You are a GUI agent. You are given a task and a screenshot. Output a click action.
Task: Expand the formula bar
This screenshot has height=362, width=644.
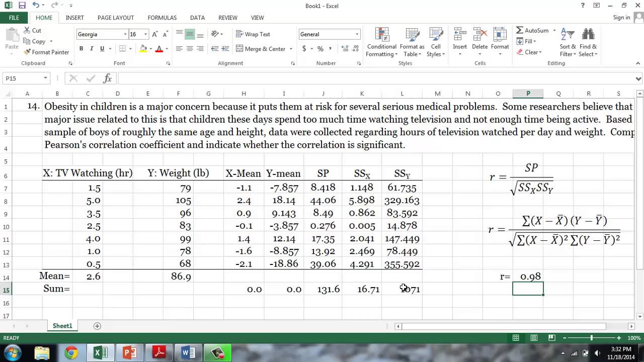[638, 78]
